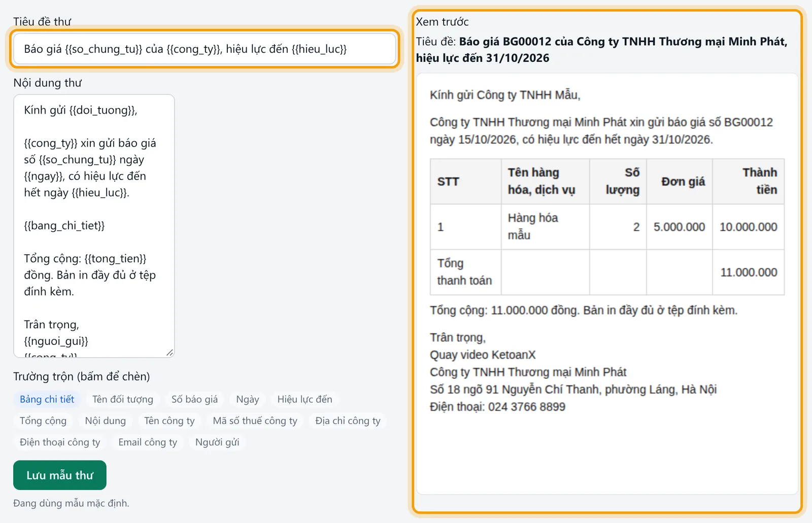
Task: Insert the Nội dung merge field
Action: coord(106,421)
